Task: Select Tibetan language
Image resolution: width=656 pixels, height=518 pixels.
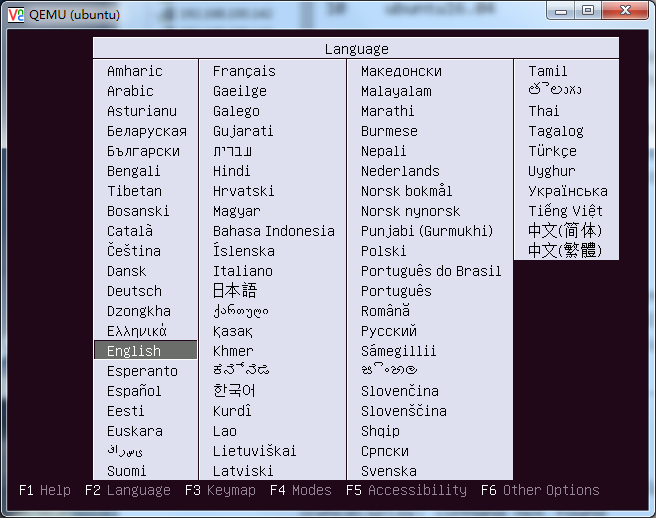Action: pos(134,191)
